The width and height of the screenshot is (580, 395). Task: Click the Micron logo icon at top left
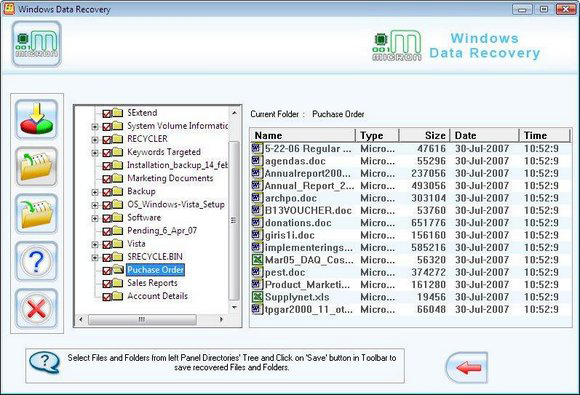(x=36, y=44)
